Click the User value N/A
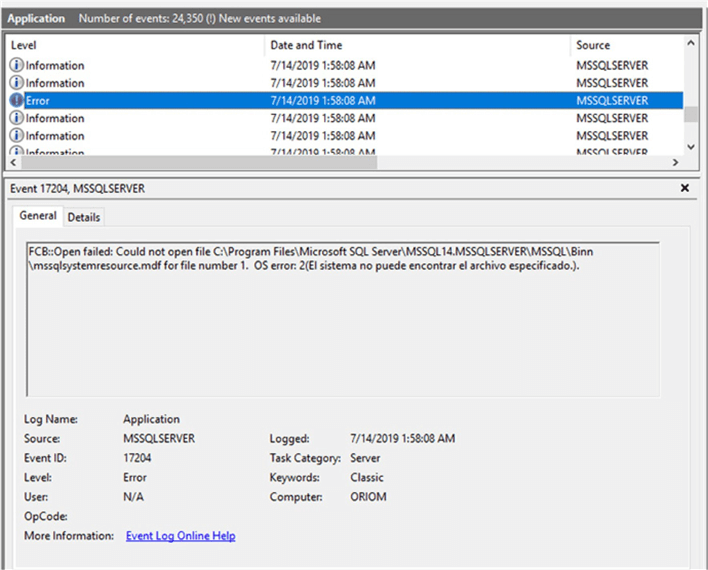The image size is (708, 570). tap(133, 497)
